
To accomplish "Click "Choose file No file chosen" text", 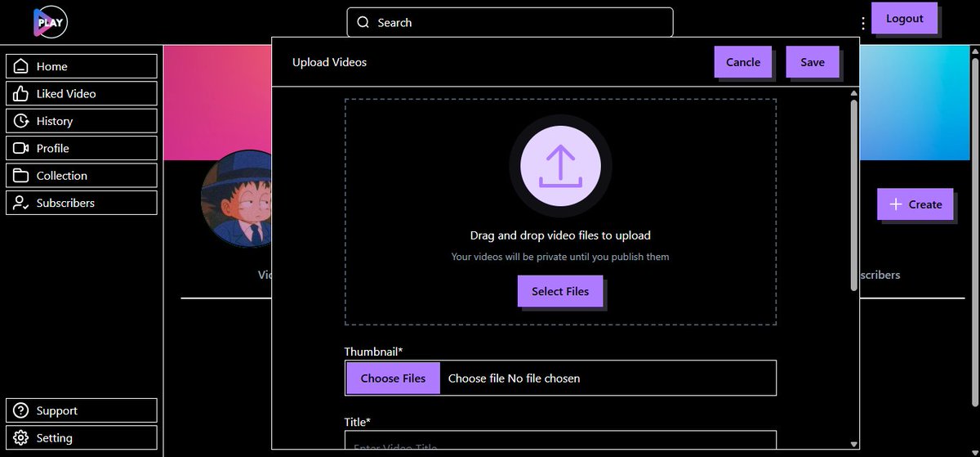I will click(x=514, y=379).
